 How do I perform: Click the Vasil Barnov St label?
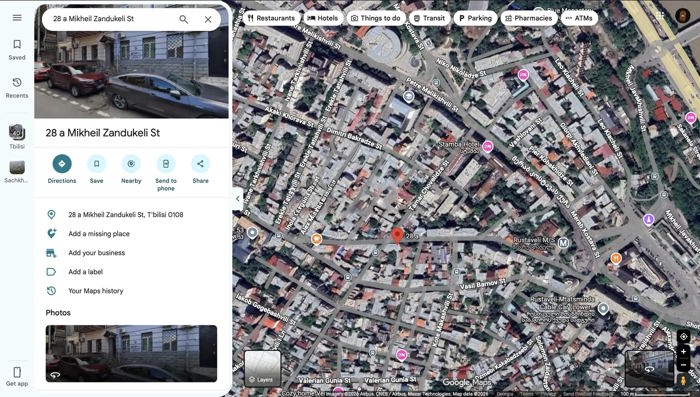(483, 284)
